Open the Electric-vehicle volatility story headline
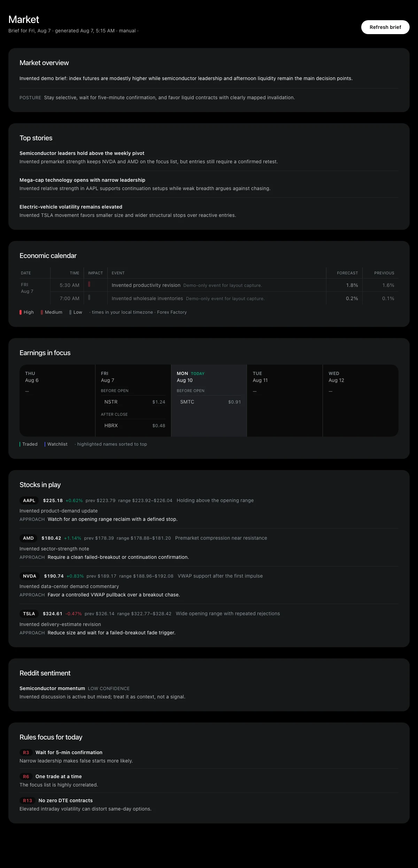 (71, 207)
